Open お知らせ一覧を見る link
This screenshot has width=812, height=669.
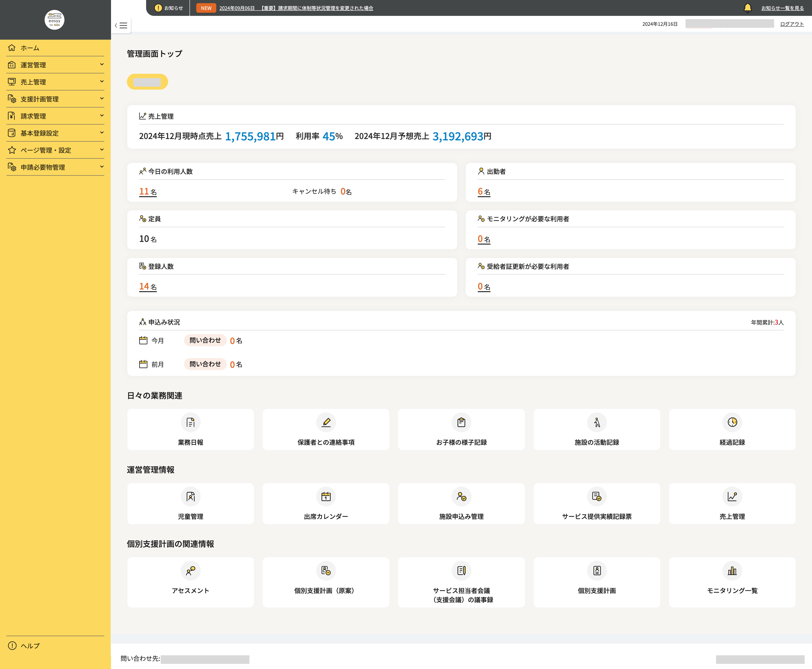tap(782, 8)
